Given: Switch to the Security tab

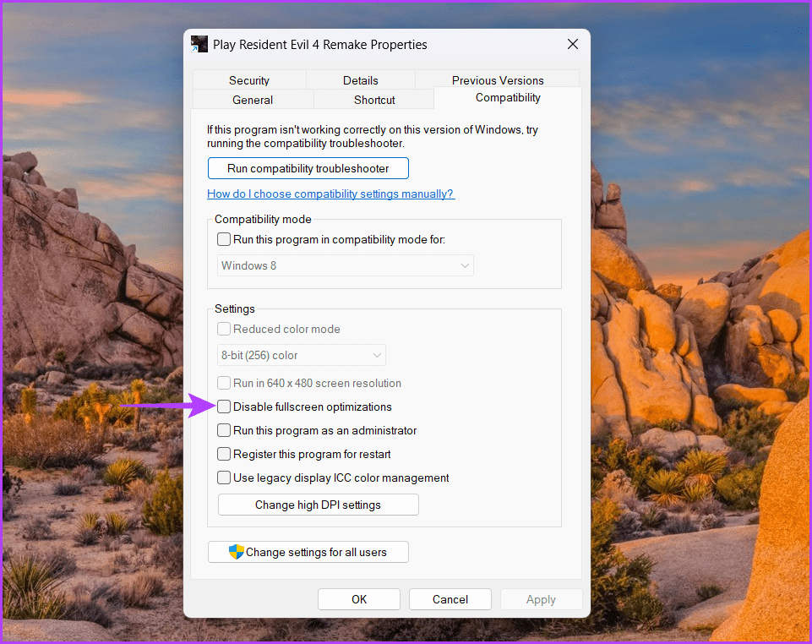Looking at the screenshot, I should 249,79.
